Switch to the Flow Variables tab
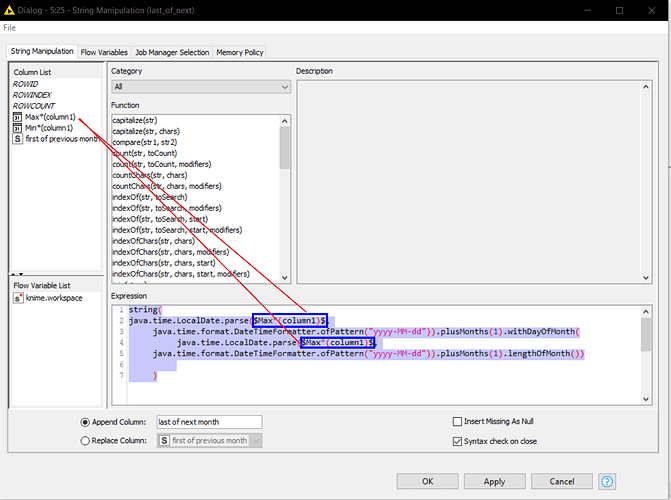This screenshot has height=500, width=671. pyautogui.click(x=103, y=52)
